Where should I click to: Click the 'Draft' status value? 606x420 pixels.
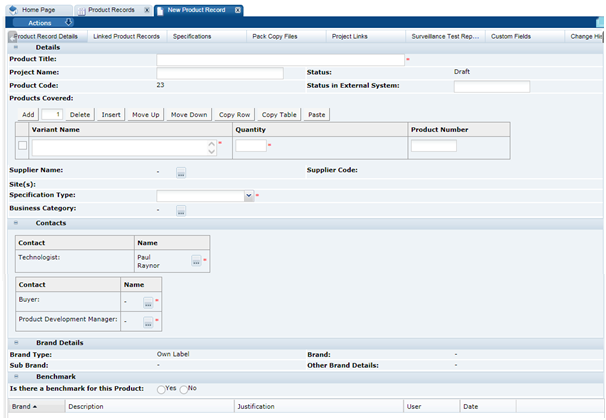coord(462,72)
